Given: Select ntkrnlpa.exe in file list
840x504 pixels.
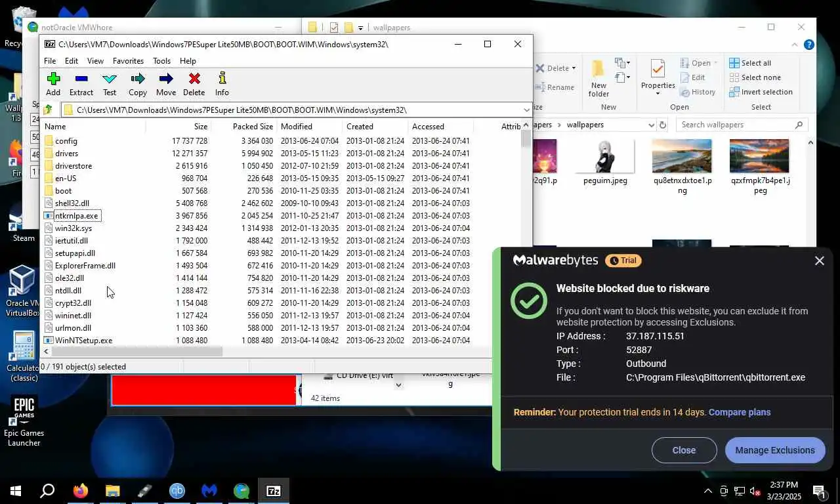Looking at the screenshot, I should pyautogui.click(x=76, y=215).
